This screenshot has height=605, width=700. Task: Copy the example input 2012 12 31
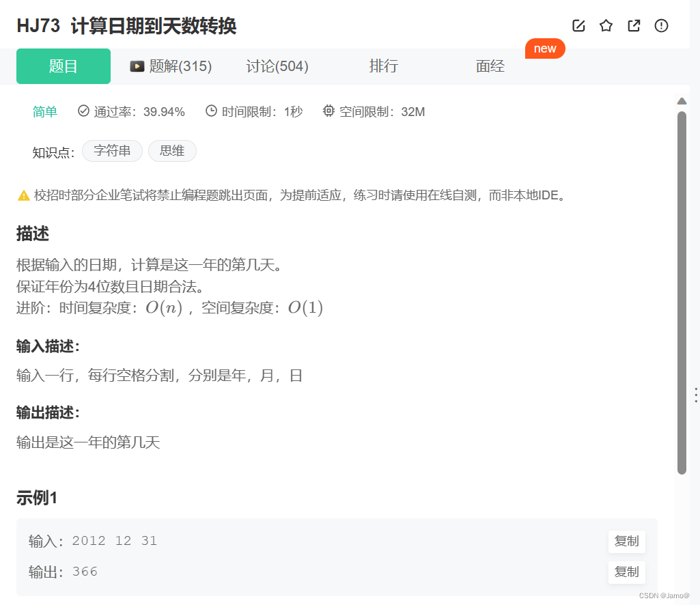tap(627, 541)
